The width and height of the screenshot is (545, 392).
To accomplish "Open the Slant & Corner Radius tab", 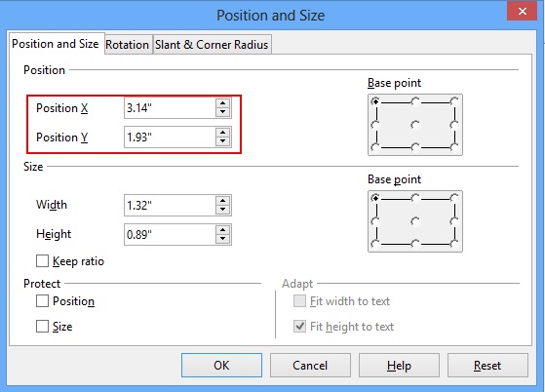I will [x=212, y=45].
